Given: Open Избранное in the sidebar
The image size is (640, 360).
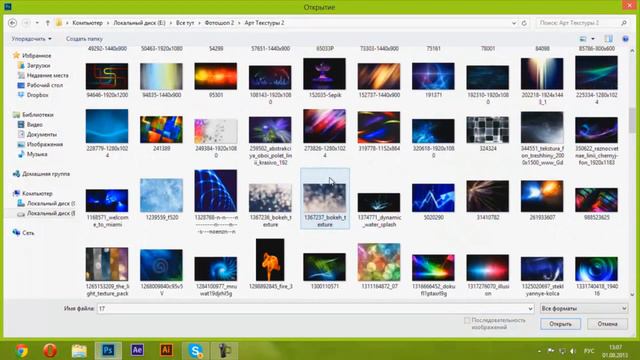Looking at the screenshot, I should coord(36,56).
